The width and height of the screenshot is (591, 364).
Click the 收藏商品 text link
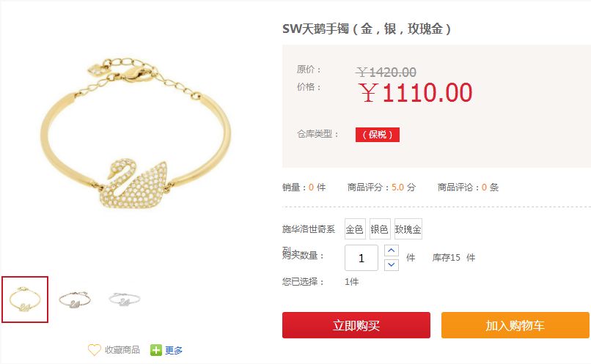click(122, 349)
